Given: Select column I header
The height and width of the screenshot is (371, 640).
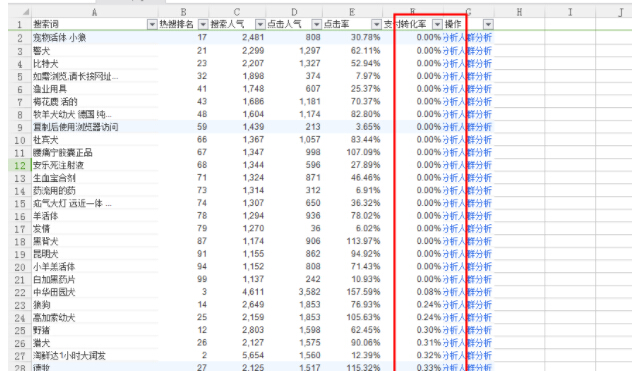Looking at the screenshot, I should (570, 13).
